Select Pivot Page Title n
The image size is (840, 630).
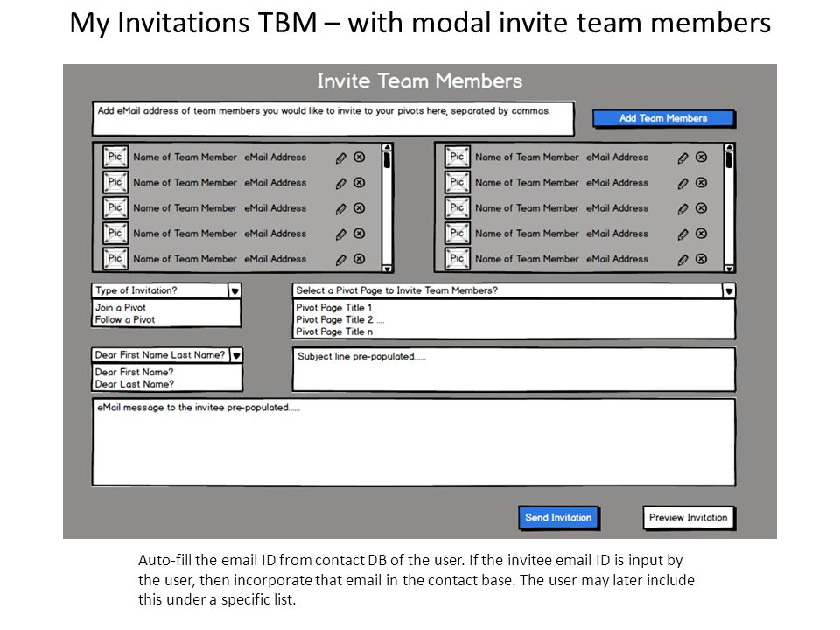click(334, 332)
